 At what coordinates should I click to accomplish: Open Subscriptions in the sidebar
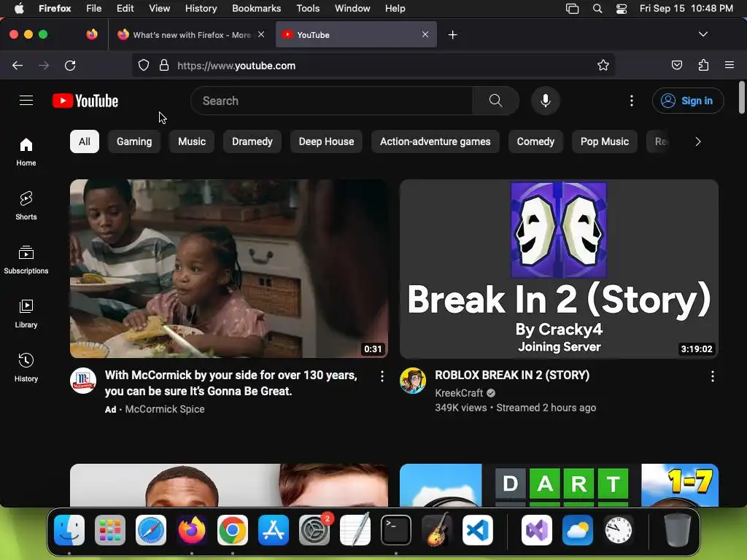(26, 260)
